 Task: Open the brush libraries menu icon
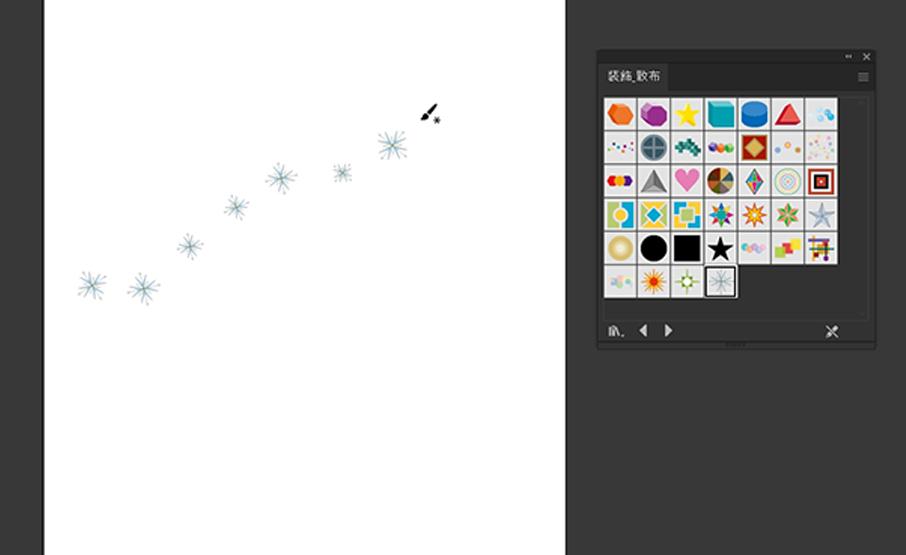[x=616, y=331]
